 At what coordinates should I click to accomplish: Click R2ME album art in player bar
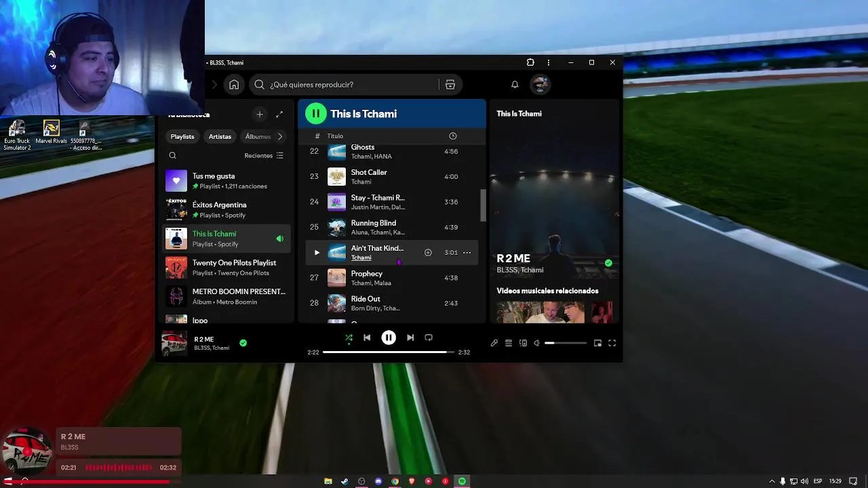174,344
